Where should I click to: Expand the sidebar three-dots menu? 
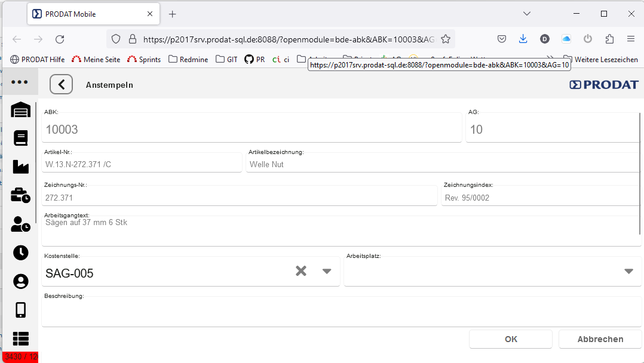(x=20, y=82)
